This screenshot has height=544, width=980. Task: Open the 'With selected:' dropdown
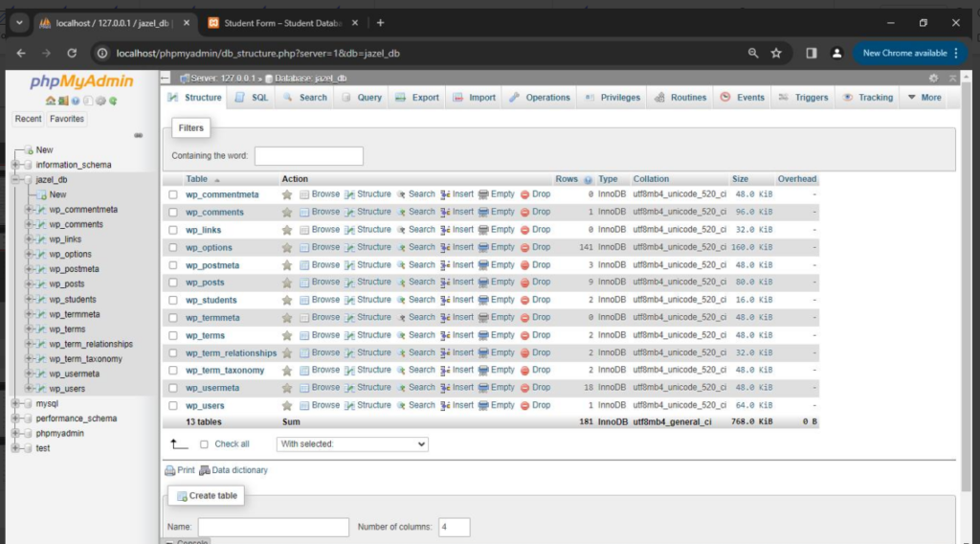click(x=351, y=444)
